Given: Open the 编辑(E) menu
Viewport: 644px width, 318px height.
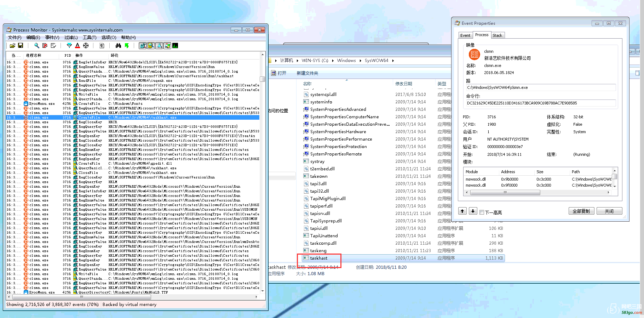Looking at the screenshot, I should point(33,38).
